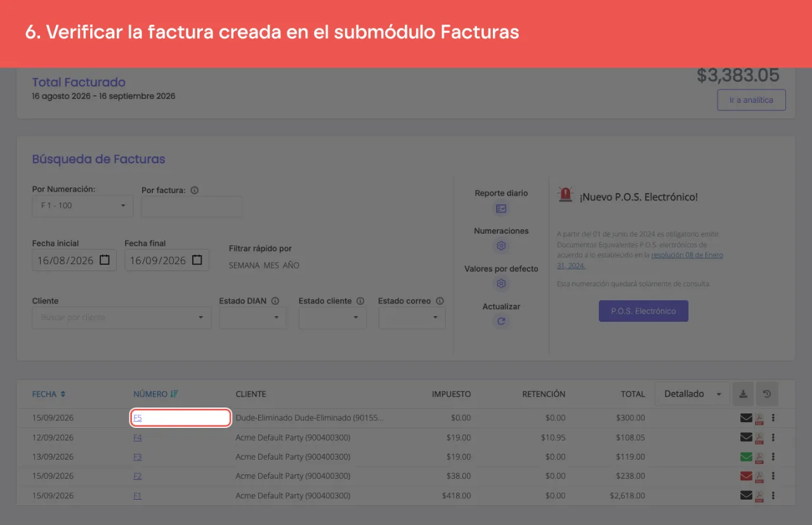This screenshot has height=525, width=812.
Task: Open invoice link F1
Action: pos(138,496)
